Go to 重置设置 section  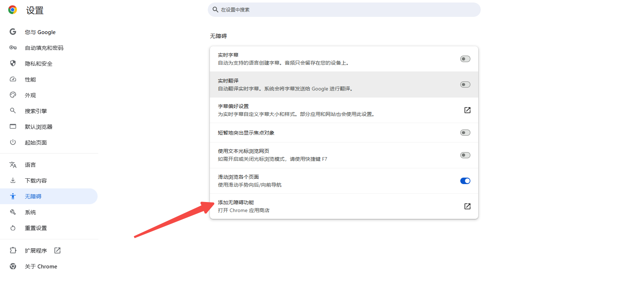point(49,228)
